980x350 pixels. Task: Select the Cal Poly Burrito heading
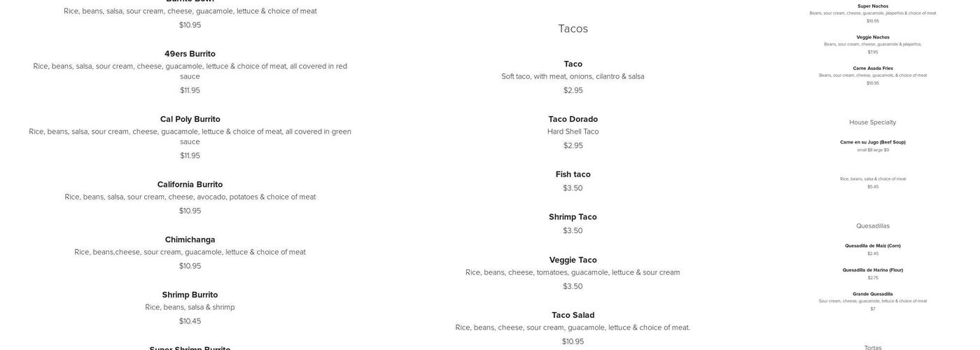click(190, 119)
